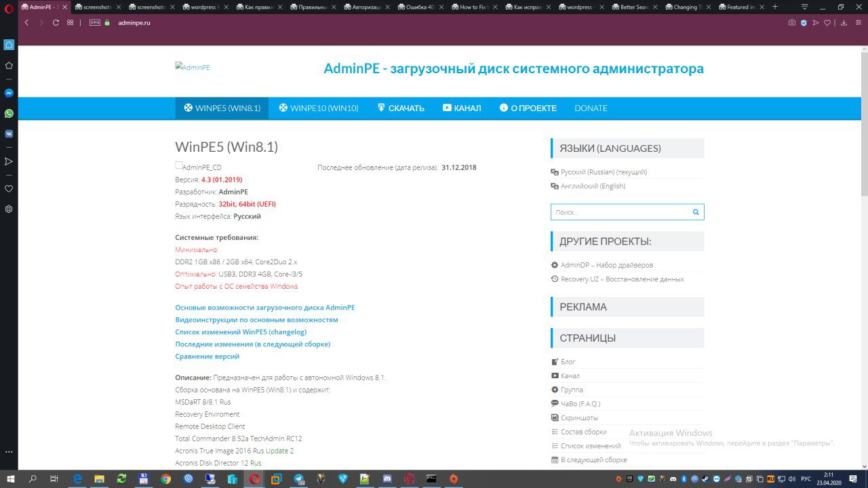Image resolution: width=868 pixels, height=488 pixels.
Task: Open sidebar settings gear
Action: 9,209
